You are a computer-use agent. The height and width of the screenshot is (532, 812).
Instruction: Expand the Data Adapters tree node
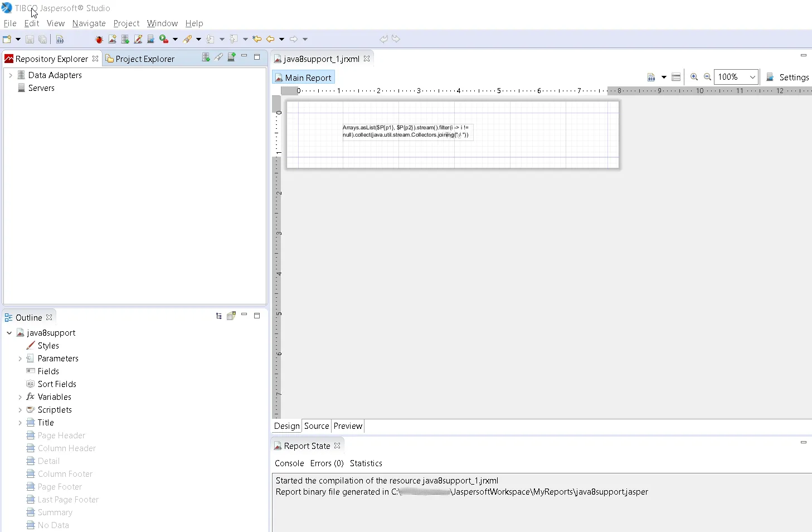[11, 75]
